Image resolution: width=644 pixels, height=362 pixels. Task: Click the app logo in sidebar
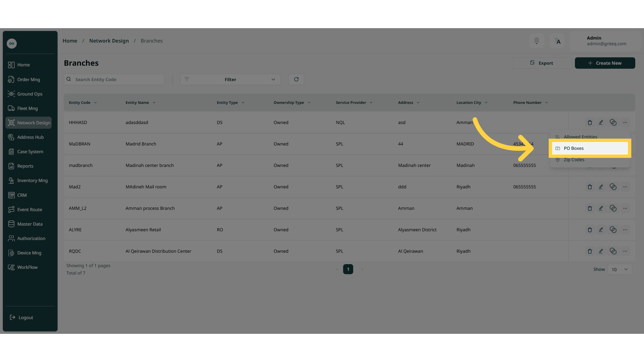point(12,44)
